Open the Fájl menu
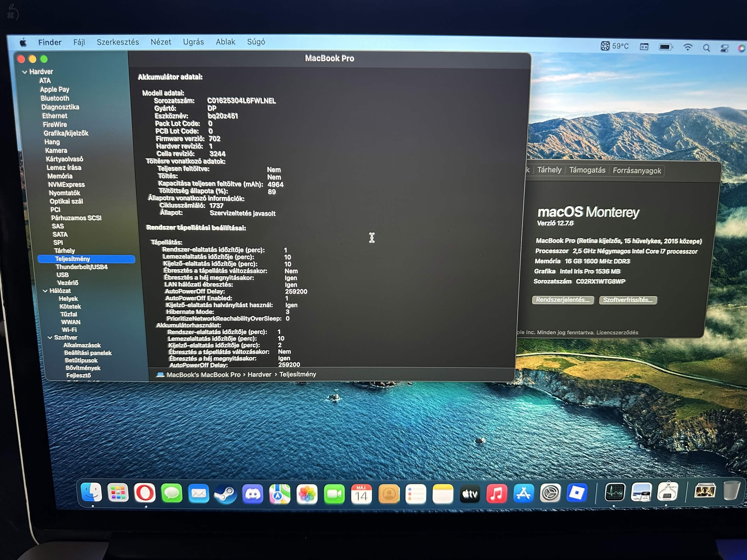The width and height of the screenshot is (747, 560). 79,42
